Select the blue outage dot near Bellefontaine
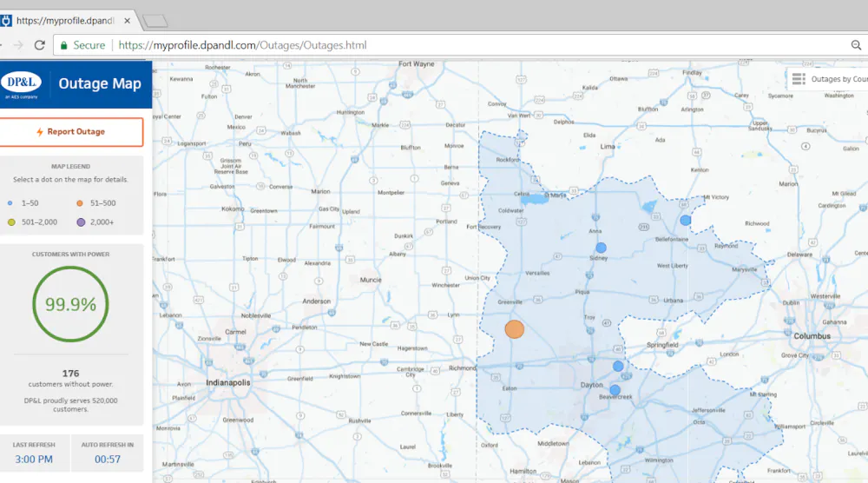 pos(686,220)
